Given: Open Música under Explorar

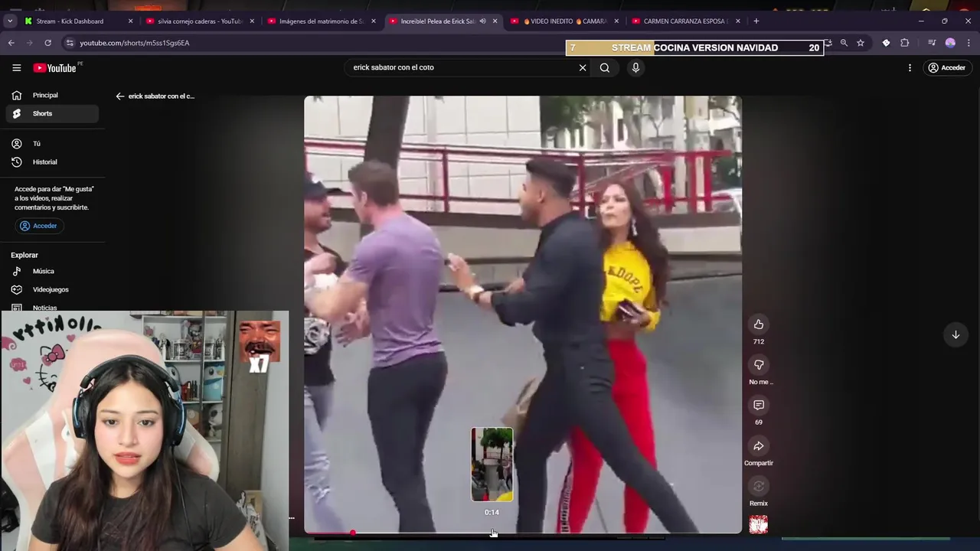Looking at the screenshot, I should coord(52,271).
